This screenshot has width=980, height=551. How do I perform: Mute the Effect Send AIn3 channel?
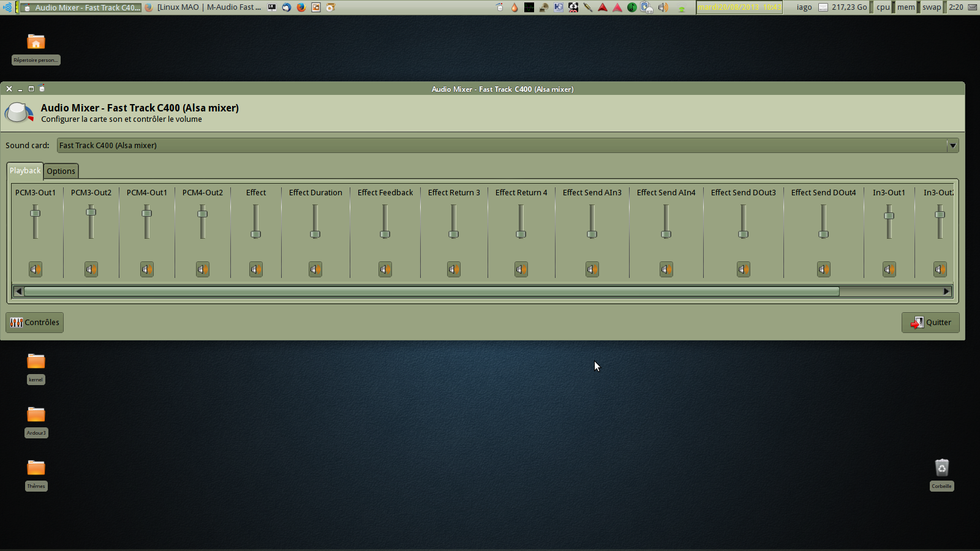592,269
